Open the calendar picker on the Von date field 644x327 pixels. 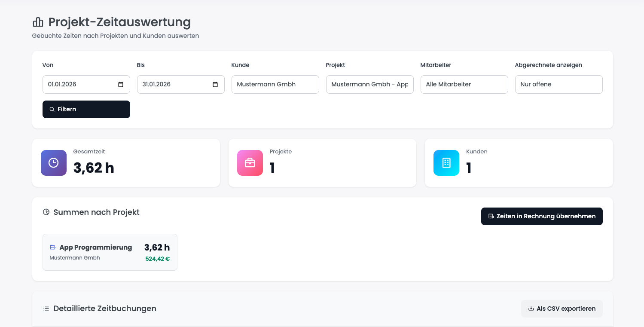tap(122, 84)
